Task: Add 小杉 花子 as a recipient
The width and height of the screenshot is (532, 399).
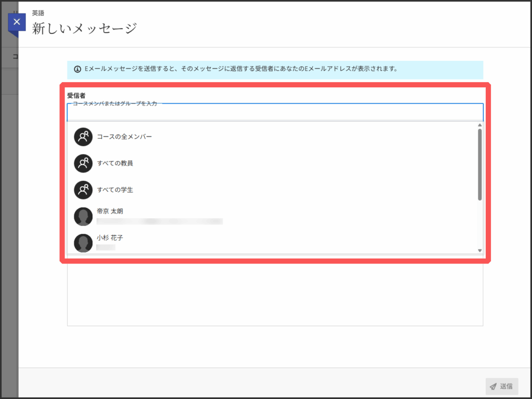Action: pyautogui.click(x=110, y=238)
